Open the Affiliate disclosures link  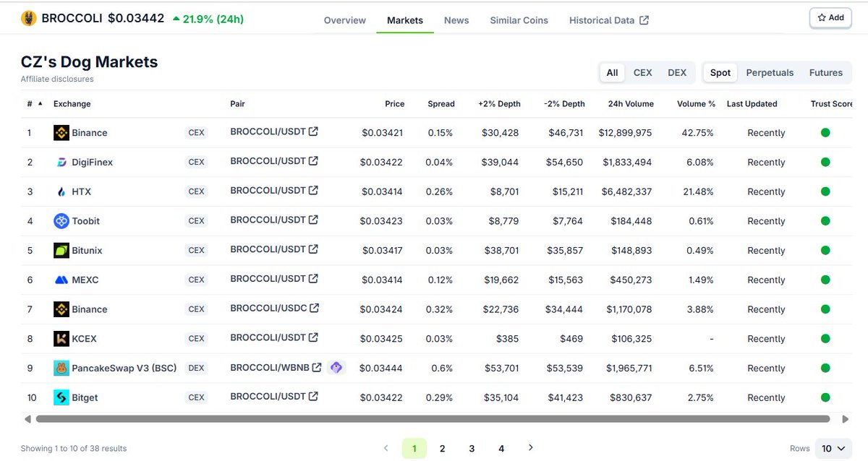[57, 79]
